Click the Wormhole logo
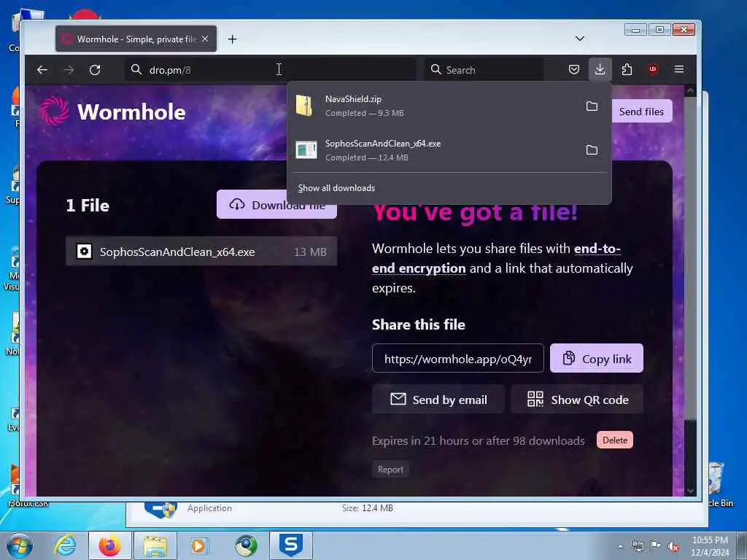The height and width of the screenshot is (560, 747). point(112,112)
